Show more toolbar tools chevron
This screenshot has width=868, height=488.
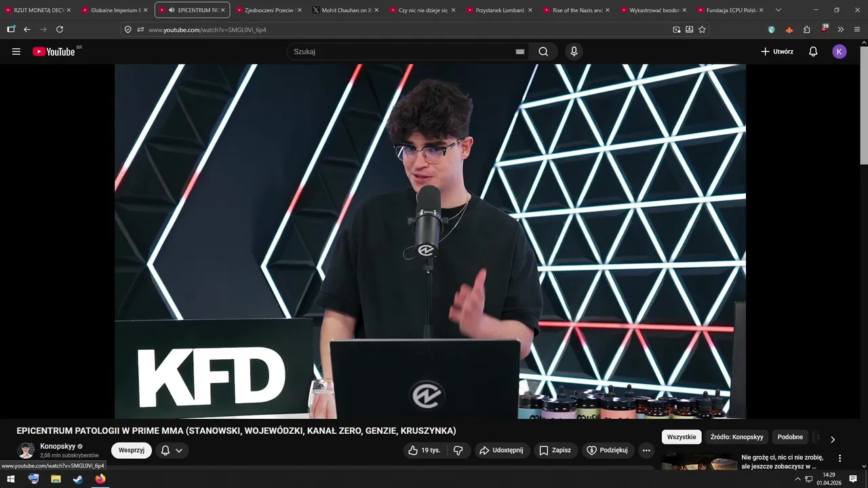(x=840, y=29)
